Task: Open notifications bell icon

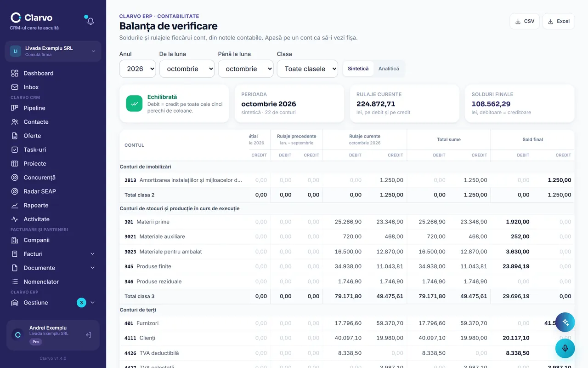Action: 90,21
